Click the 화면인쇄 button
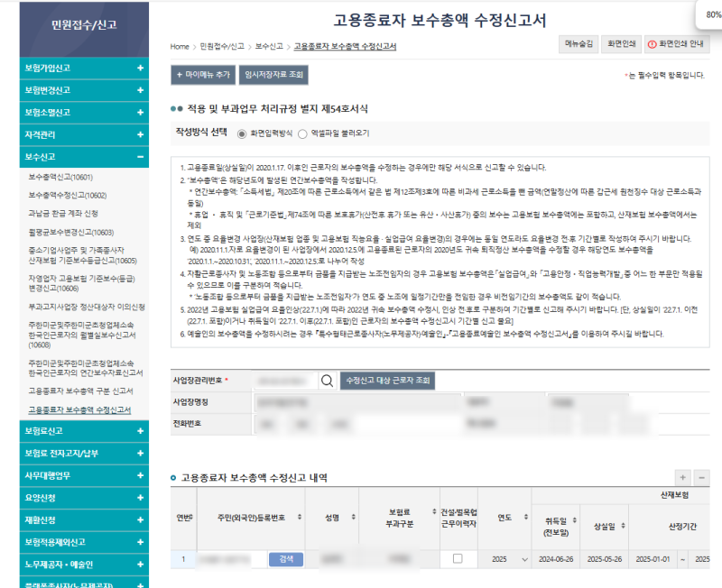This screenshot has width=722, height=588. pos(622,44)
